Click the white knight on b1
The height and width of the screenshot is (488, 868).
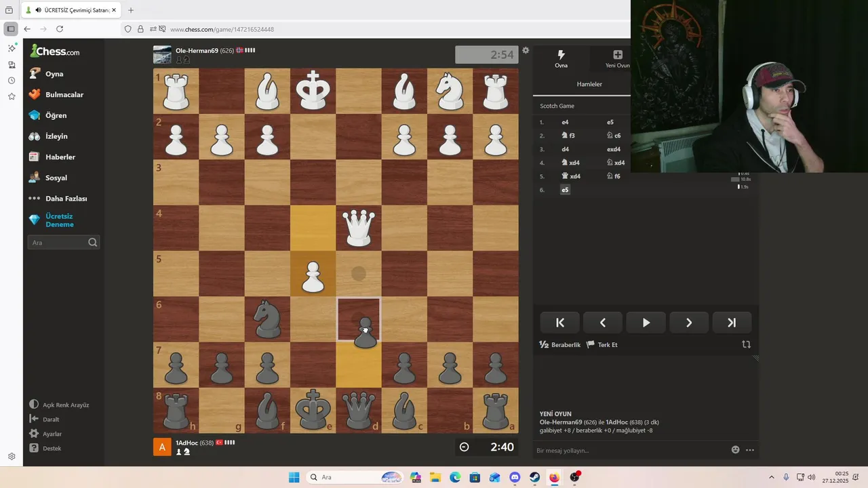pyautogui.click(x=450, y=91)
